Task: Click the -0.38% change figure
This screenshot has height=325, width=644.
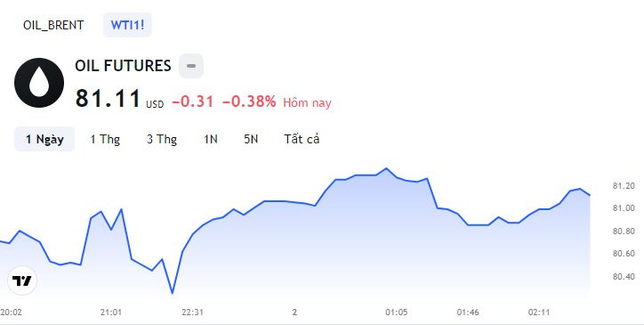Action: point(249,102)
